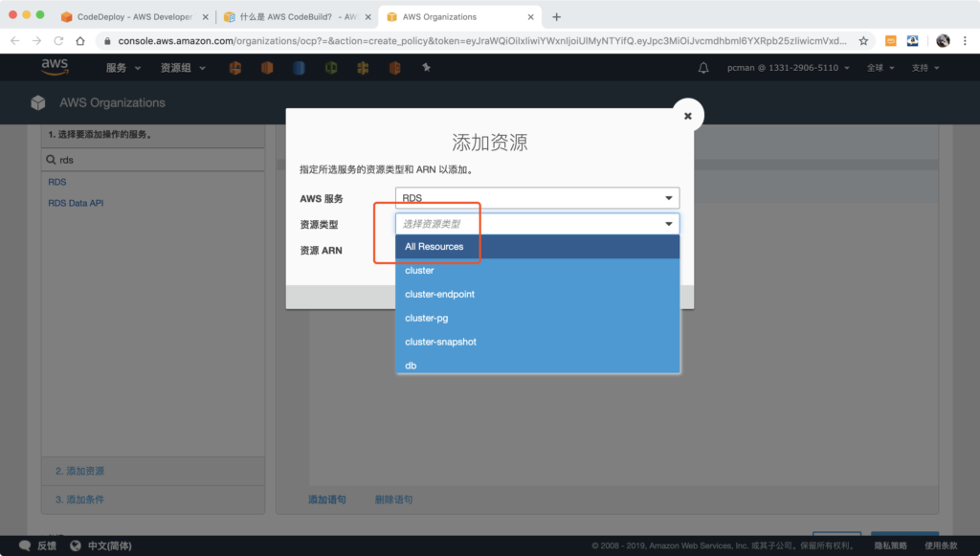Click the search magnifier icon
Image resolution: width=980 pixels, height=556 pixels.
[51, 160]
